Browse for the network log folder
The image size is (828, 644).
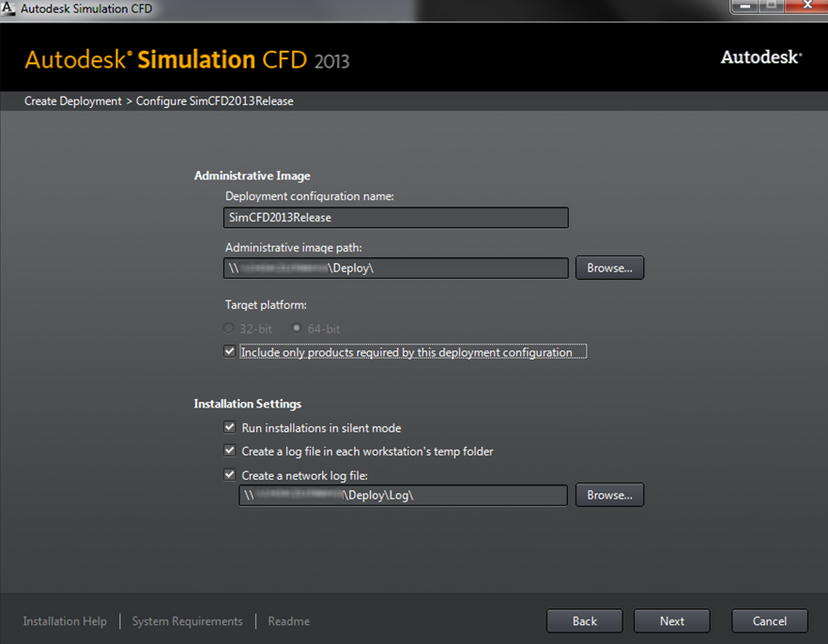point(609,495)
